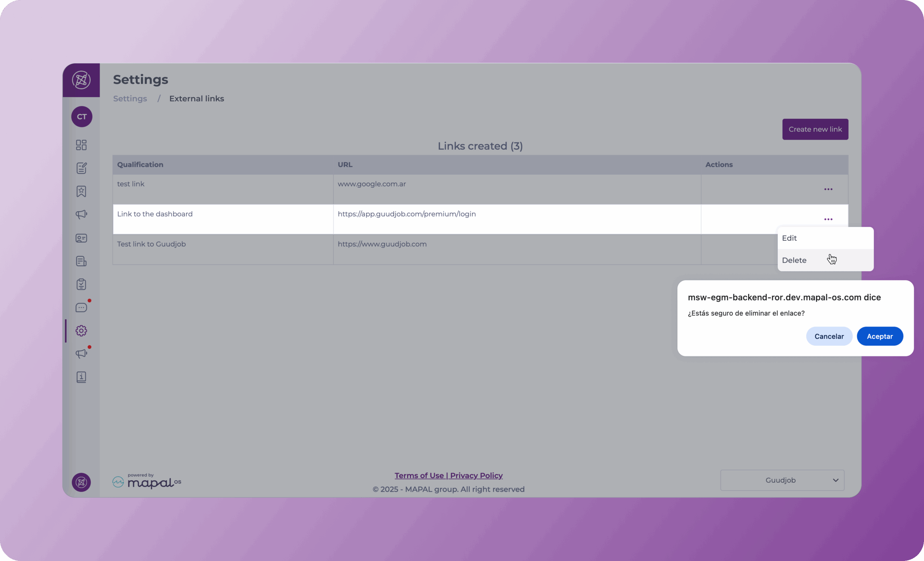Open the dashboard grid icon in sidebar
The image size is (924, 561).
pos(81,145)
